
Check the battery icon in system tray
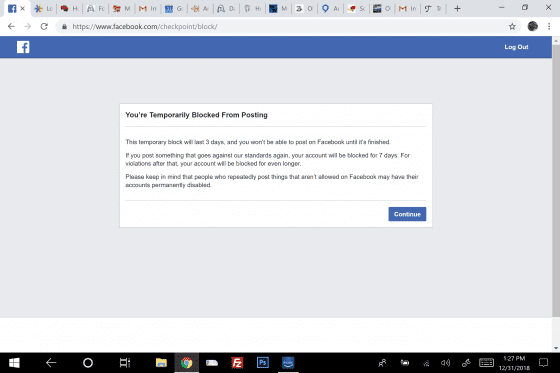(405, 363)
